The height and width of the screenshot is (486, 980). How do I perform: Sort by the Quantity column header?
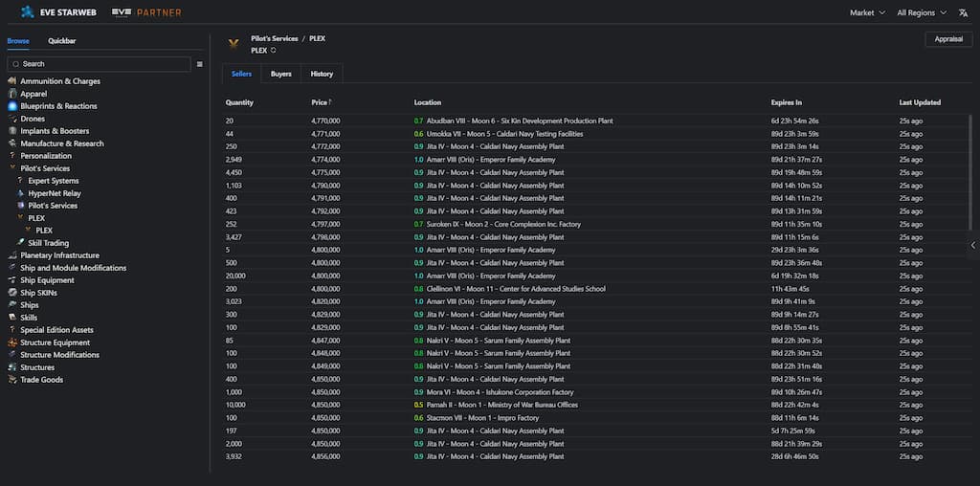(x=239, y=102)
